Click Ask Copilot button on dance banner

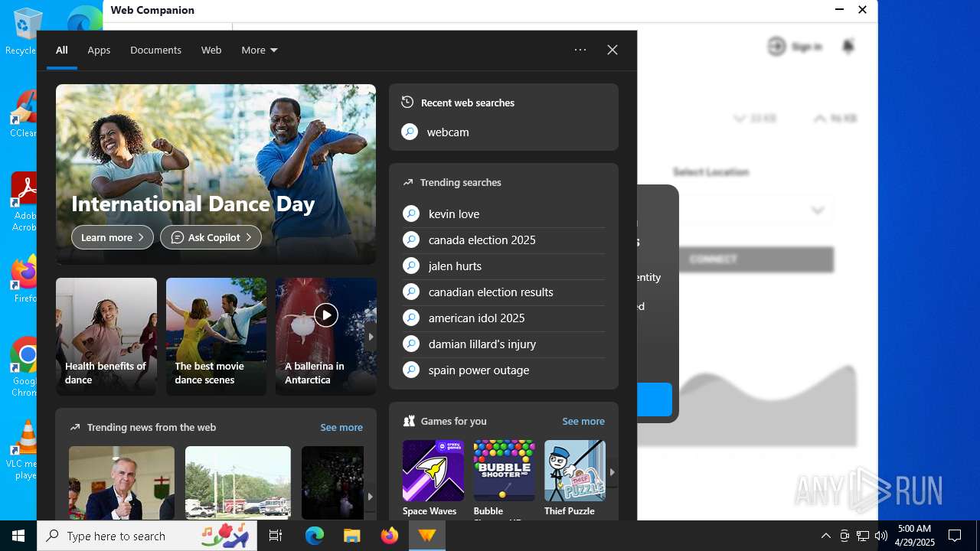[x=211, y=237]
